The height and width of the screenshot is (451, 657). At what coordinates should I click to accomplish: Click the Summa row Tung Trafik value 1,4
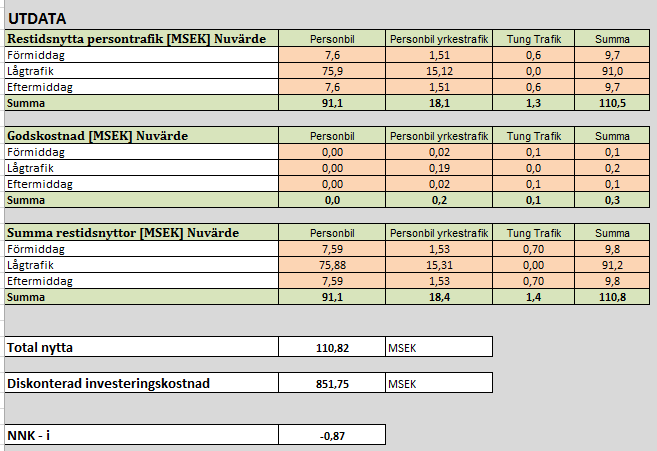(x=533, y=296)
